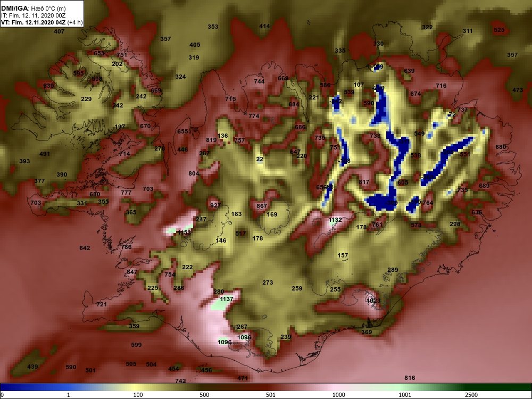Select the 1137 label
The height and width of the screenshot is (399, 532).
point(227,299)
